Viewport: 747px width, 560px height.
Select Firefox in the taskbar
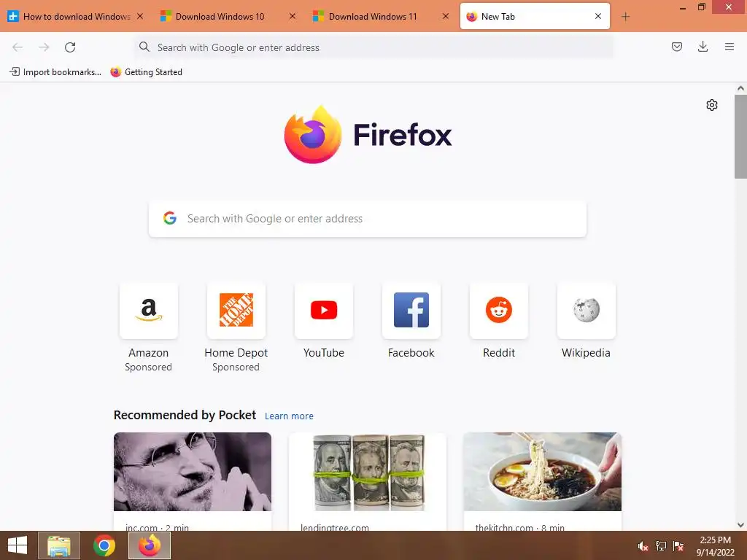pyautogui.click(x=150, y=545)
